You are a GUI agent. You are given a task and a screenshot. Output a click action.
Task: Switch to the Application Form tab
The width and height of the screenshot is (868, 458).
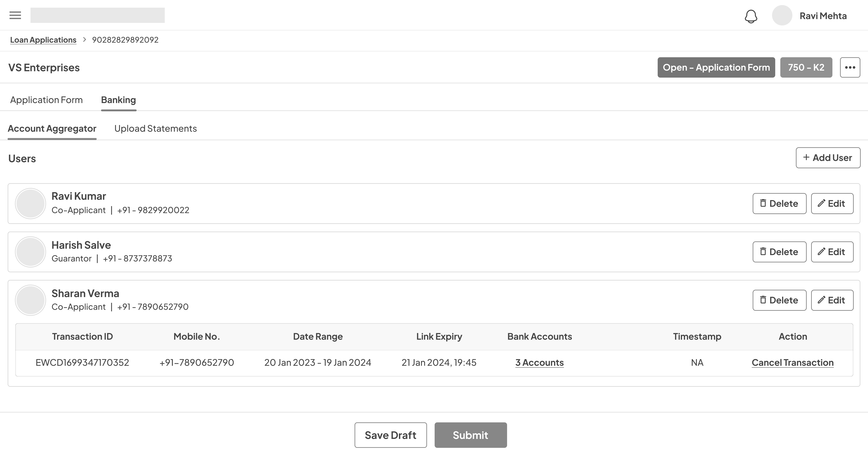[x=47, y=100]
